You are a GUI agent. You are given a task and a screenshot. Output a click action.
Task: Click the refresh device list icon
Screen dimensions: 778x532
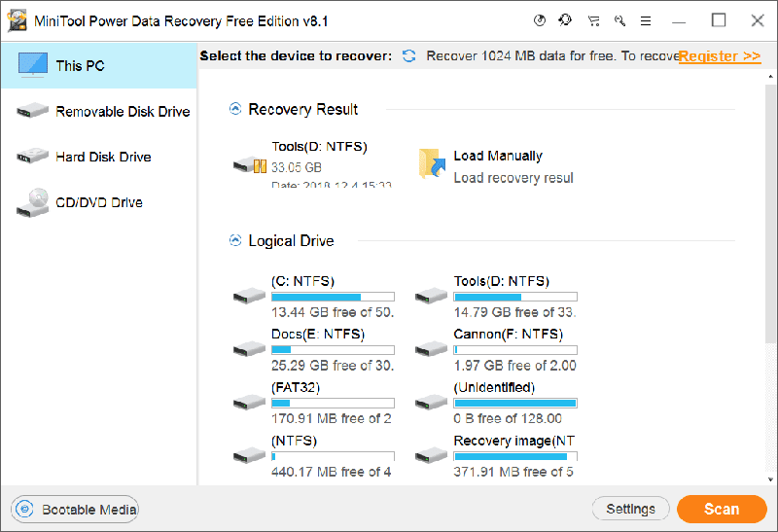[408, 56]
